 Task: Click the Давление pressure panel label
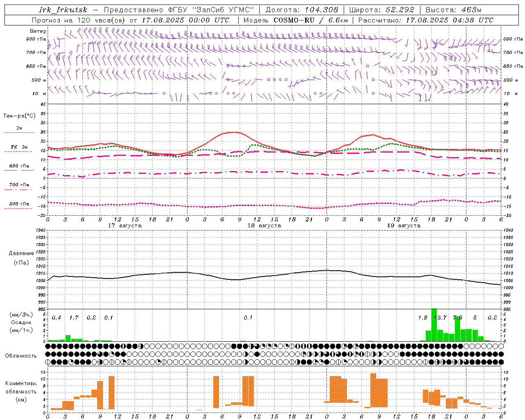(21, 253)
